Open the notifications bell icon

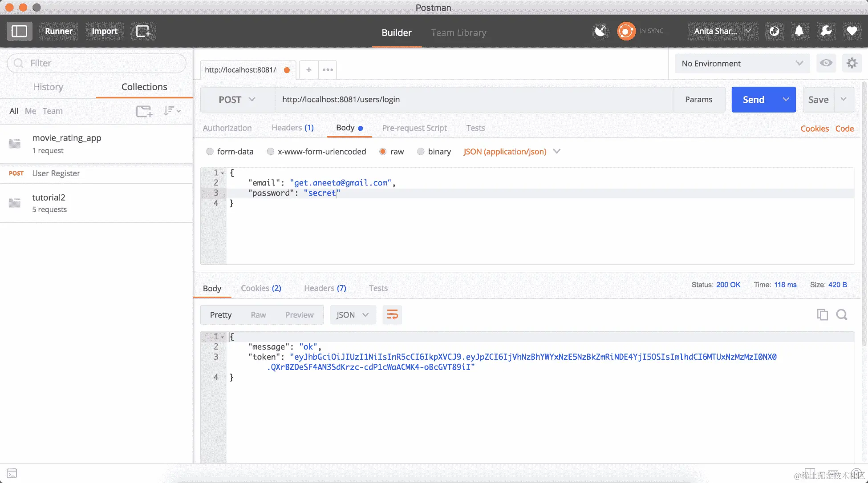[799, 31]
